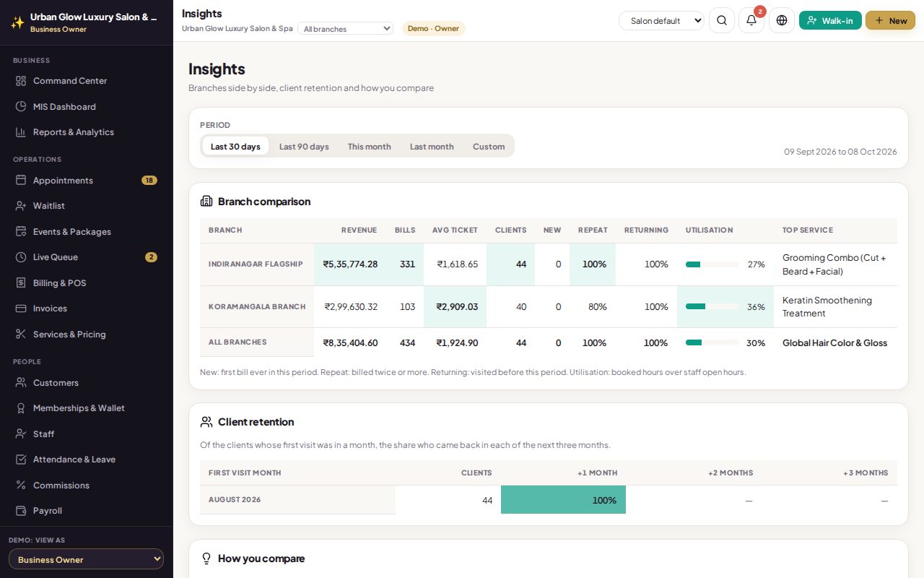Click Waitlist person-plus icon
Image resolution: width=924 pixels, height=578 pixels.
point(21,206)
